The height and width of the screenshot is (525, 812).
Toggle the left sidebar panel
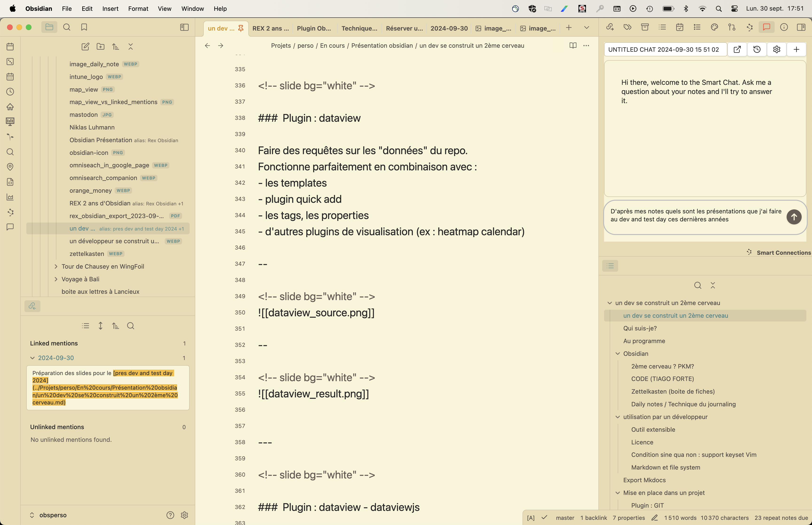(184, 27)
